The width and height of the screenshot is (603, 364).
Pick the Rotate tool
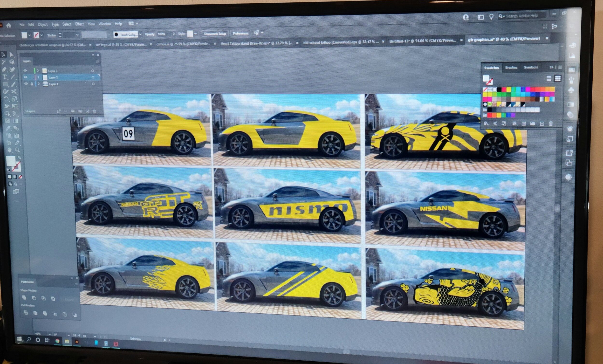(x=6, y=99)
